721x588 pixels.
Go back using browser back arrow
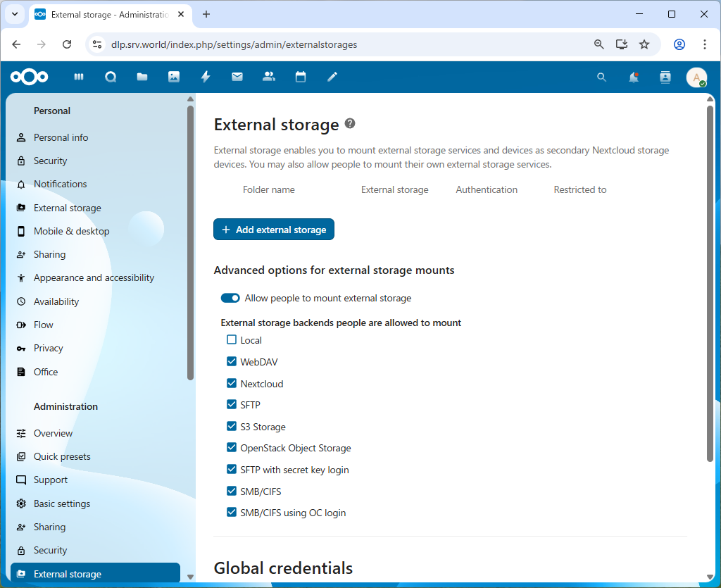coord(17,44)
